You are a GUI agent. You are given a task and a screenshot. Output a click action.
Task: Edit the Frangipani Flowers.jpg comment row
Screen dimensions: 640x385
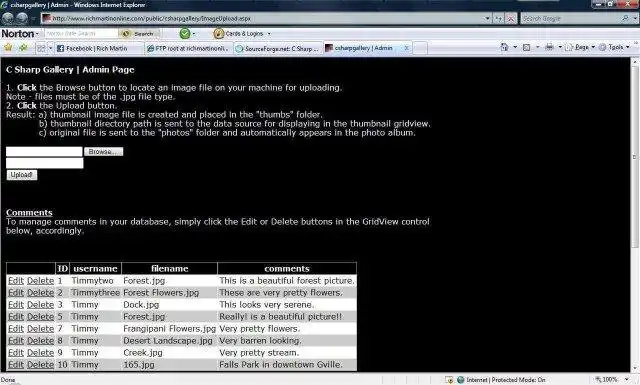[16, 329]
